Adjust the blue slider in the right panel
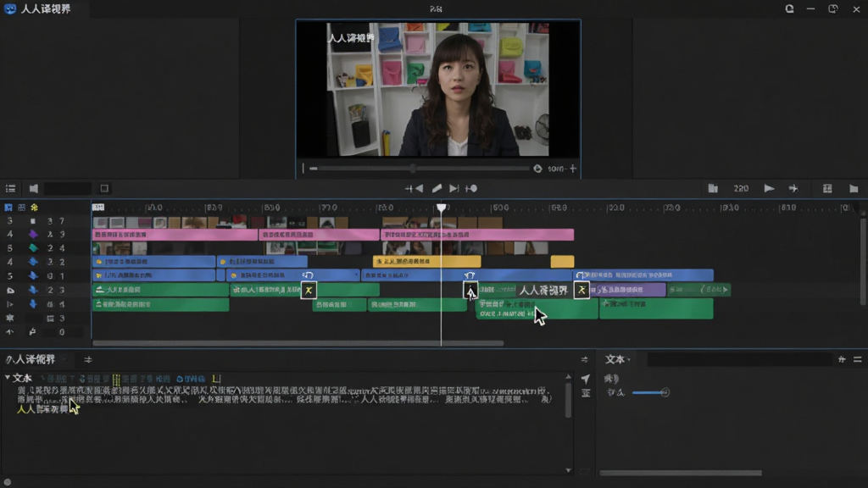 point(650,392)
